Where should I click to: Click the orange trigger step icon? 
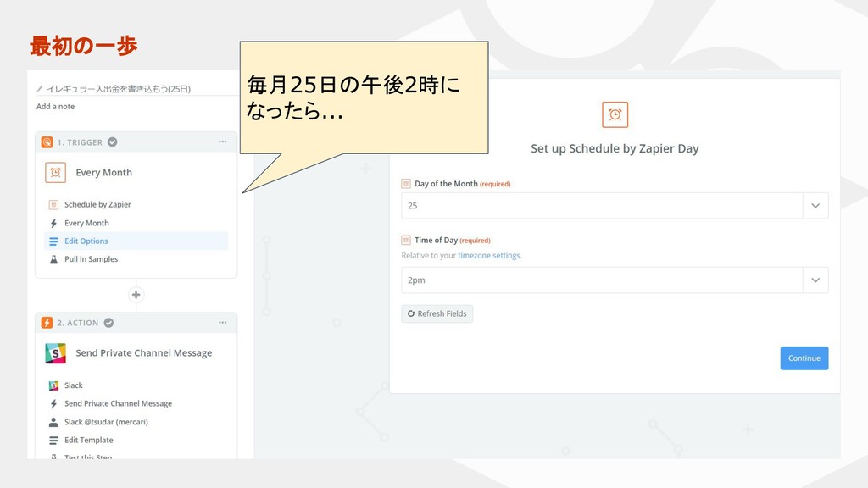coord(47,142)
